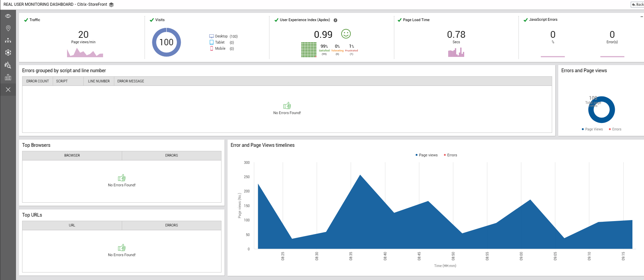644x280 pixels.
Task: Click the thumbs-up icon in Top Browsers
Action: click(x=122, y=178)
